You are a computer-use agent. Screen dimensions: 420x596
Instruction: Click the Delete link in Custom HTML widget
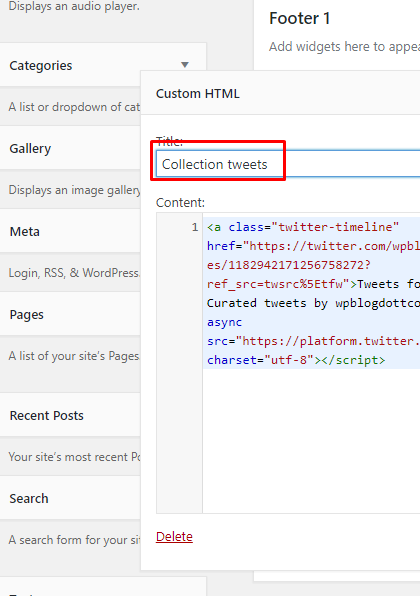coord(174,536)
